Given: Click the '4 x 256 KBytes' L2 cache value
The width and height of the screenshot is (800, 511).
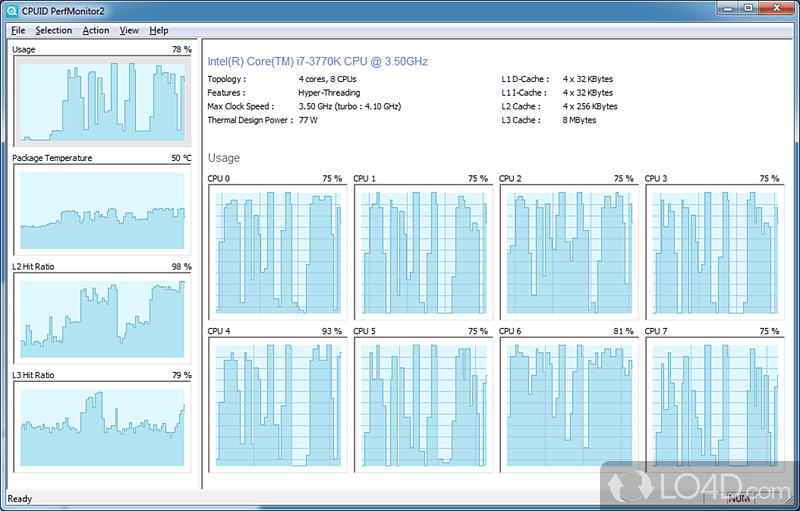Looking at the screenshot, I should point(590,107).
